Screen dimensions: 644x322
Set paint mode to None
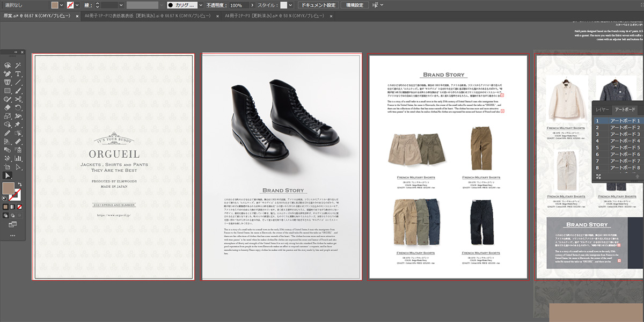pos(19,207)
